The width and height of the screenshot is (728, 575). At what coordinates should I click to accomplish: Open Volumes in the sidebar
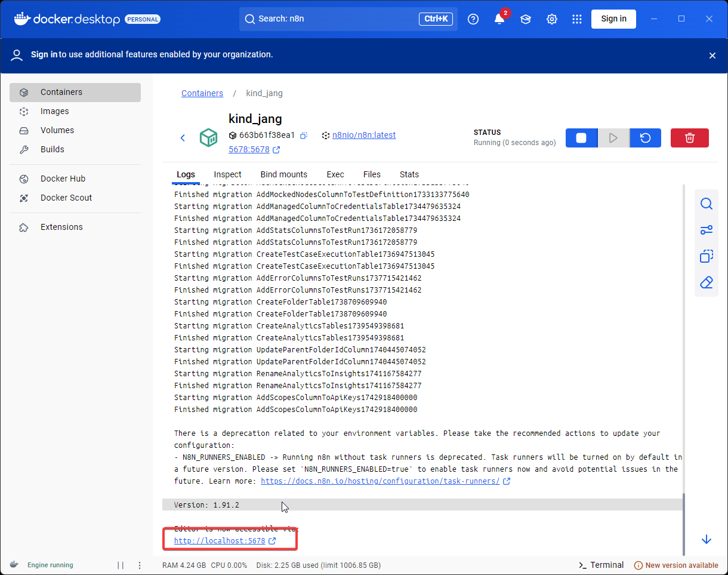[x=75, y=130]
